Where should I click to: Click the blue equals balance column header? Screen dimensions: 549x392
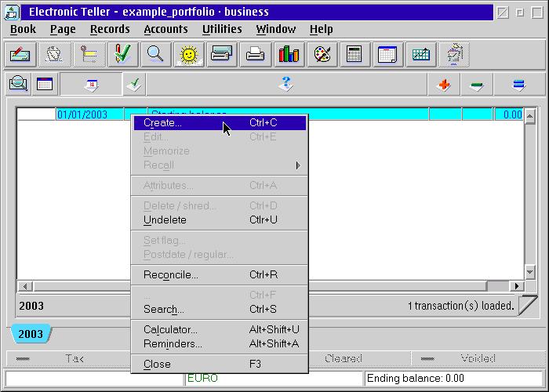(519, 85)
